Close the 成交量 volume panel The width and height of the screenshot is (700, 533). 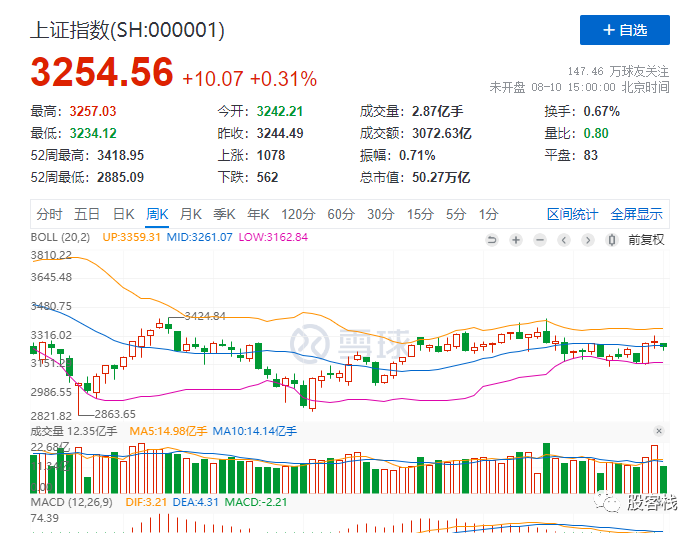pyautogui.click(x=658, y=431)
